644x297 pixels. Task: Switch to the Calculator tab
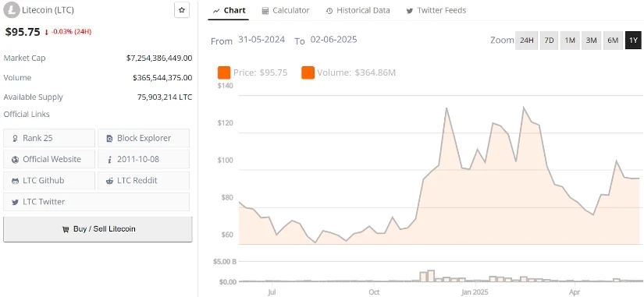(x=286, y=11)
